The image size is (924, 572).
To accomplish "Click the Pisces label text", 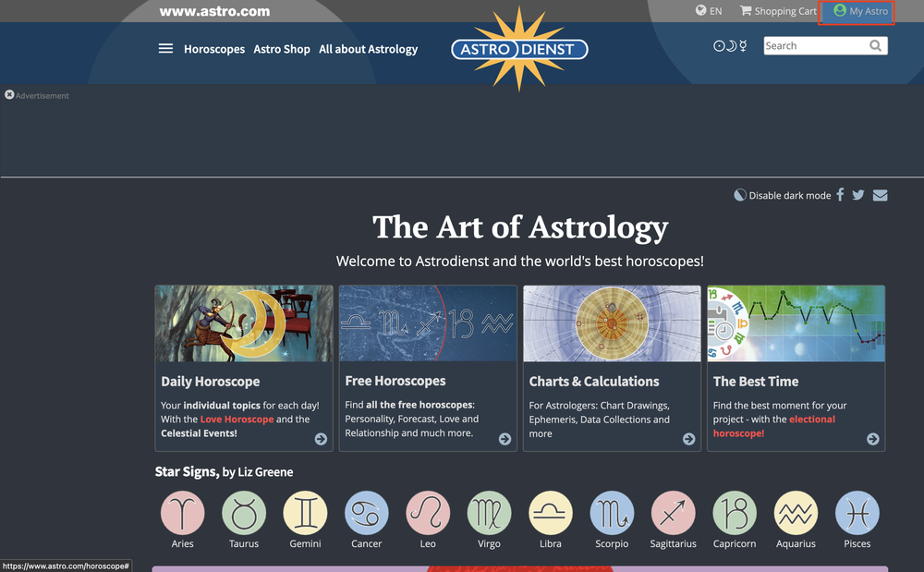I will tap(857, 543).
